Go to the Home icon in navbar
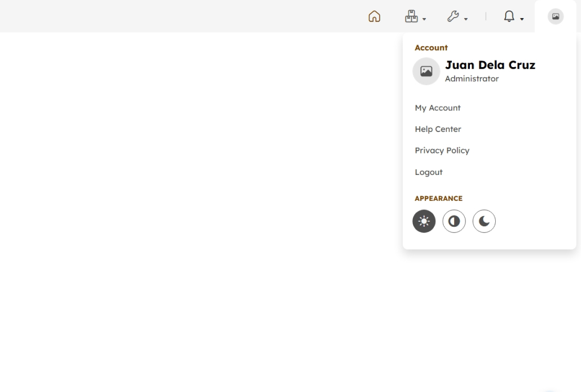 pos(374,16)
